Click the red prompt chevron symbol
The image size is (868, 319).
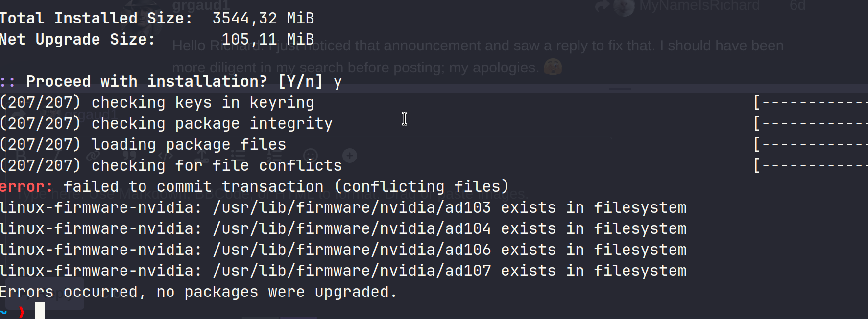[21, 312]
